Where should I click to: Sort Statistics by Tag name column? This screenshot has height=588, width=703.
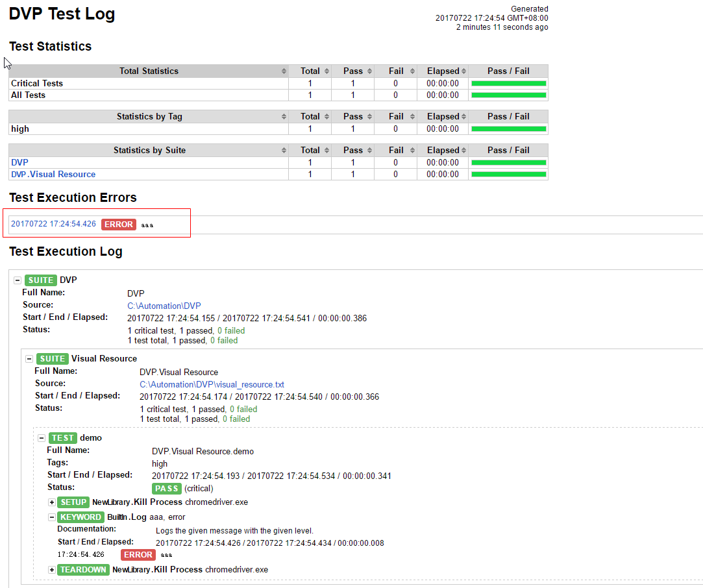click(149, 117)
